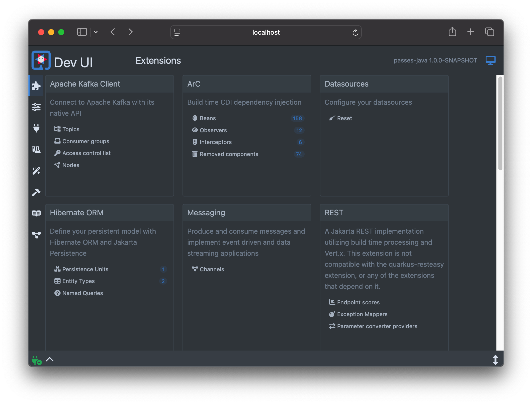Toggle Safari sidebar panel button
This screenshot has width=532, height=404.
pyautogui.click(x=82, y=32)
